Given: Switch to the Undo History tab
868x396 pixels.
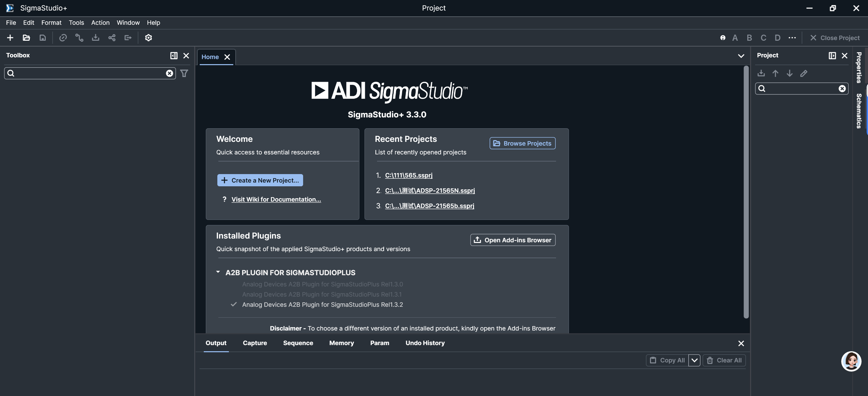Looking at the screenshot, I should [425, 343].
